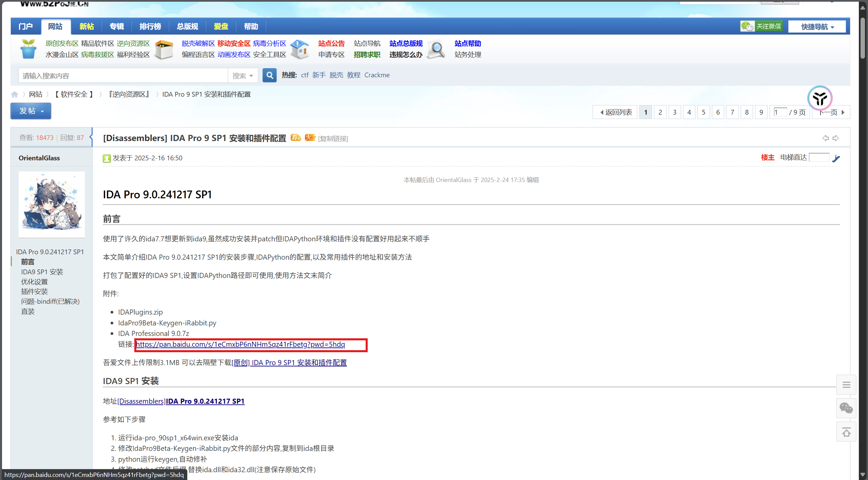Open the 搜索 type dropdown
The width and height of the screenshot is (868, 480).
click(x=243, y=76)
